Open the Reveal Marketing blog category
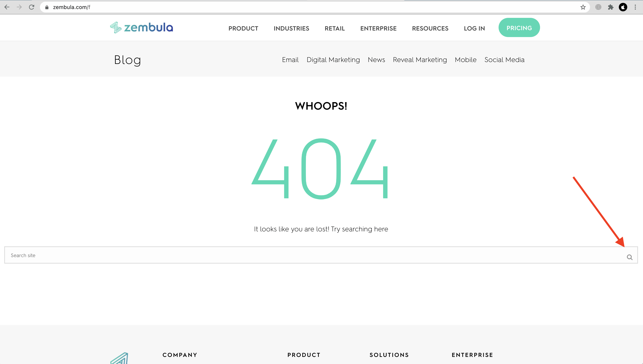 click(x=420, y=60)
